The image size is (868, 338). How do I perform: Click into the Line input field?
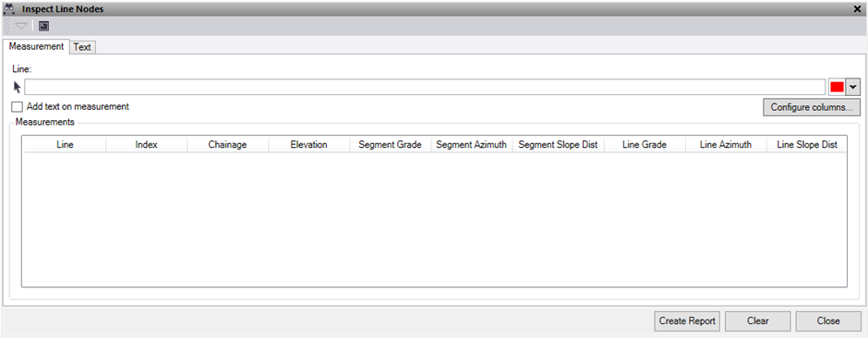(x=425, y=87)
